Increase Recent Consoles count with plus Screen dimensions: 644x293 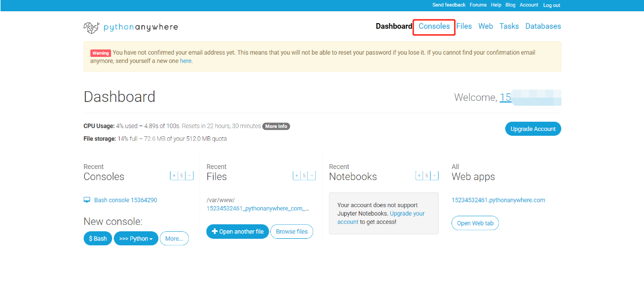174,175
